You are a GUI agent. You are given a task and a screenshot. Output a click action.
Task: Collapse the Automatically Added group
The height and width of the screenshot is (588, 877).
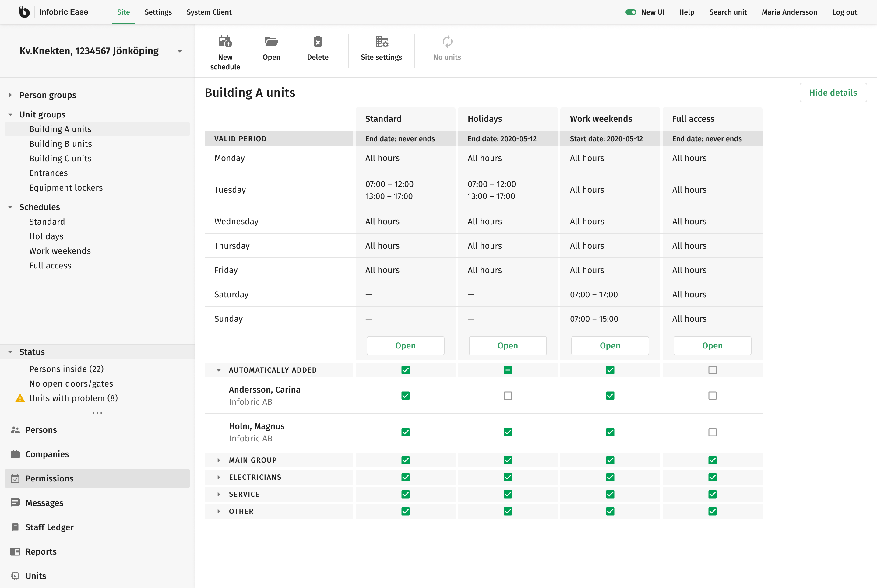point(219,370)
